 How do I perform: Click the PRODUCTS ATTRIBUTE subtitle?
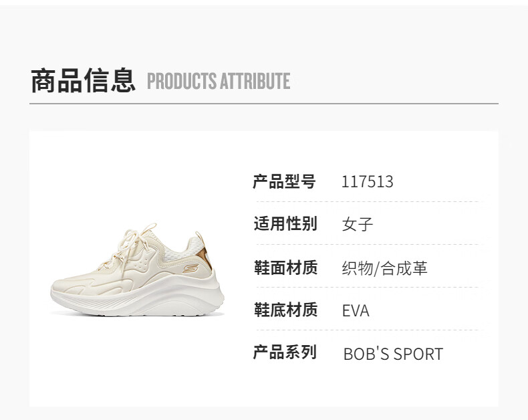[x=219, y=81]
